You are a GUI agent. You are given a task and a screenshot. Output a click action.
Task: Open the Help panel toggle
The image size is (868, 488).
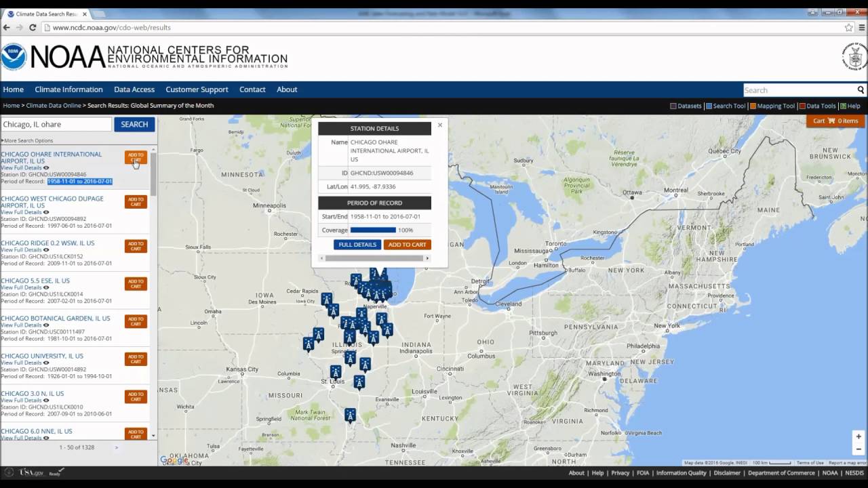coord(850,106)
